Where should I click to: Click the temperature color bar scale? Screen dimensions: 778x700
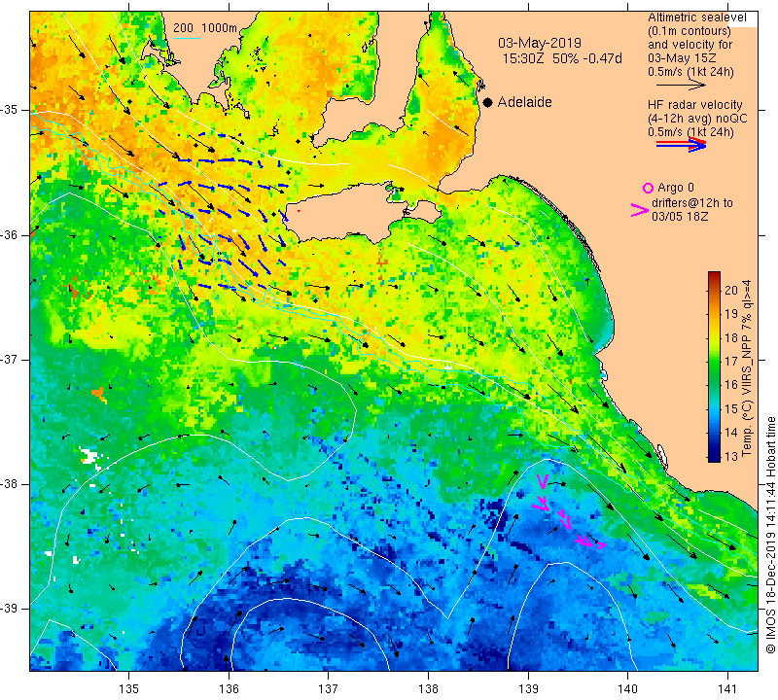pyautogui.click(x=714, y=367)
